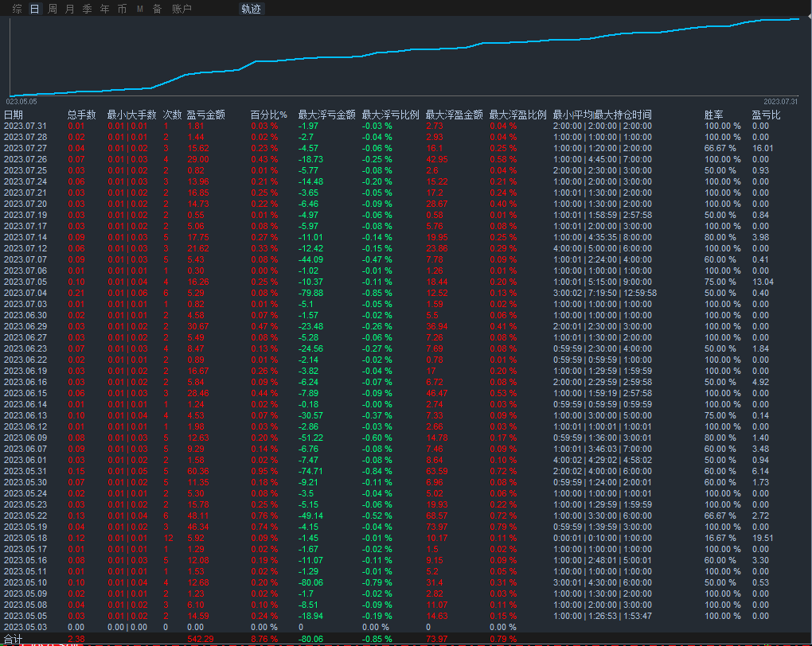Click the 最小|大手数 column header
The height and width of the screenshot is (646, 812).
coord(131,115)
